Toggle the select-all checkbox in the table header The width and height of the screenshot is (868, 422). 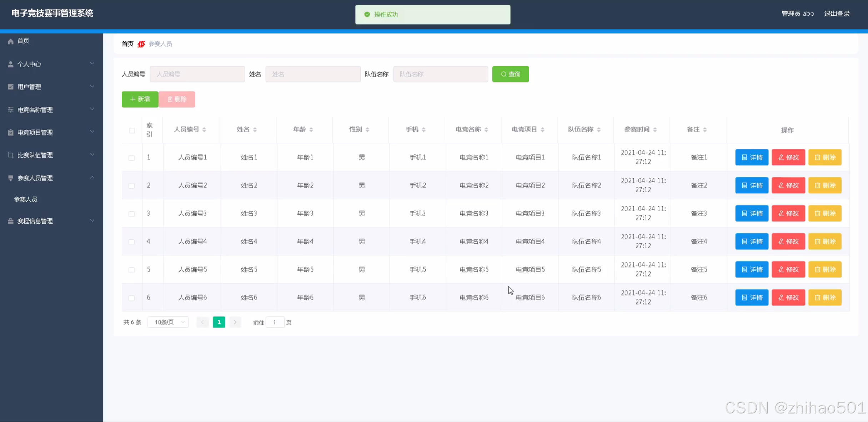132,130
